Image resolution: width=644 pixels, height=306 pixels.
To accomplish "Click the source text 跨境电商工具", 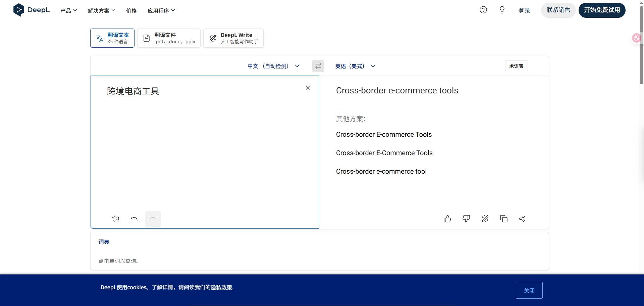I will click(x=133, y=91).
